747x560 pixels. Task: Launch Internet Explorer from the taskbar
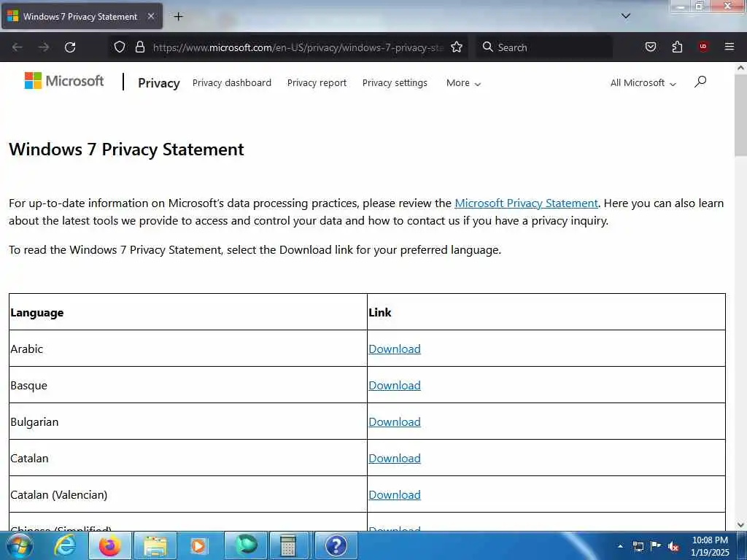[x=65, y=545]
